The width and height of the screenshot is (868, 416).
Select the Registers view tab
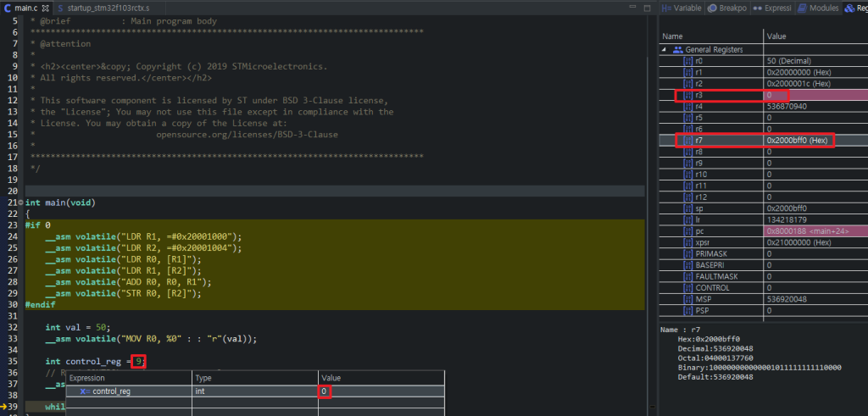[x=855, y=8]
